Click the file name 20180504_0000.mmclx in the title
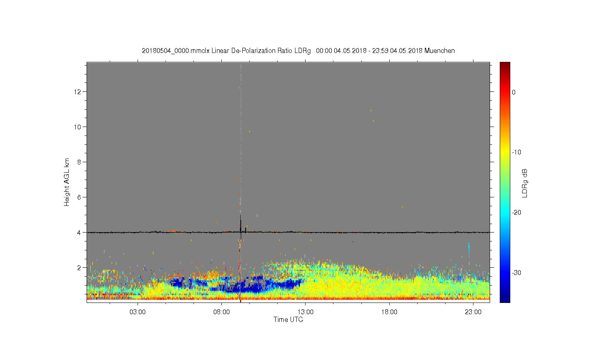The height and width of the screenshot is (364, 607). tap(176, 51)
